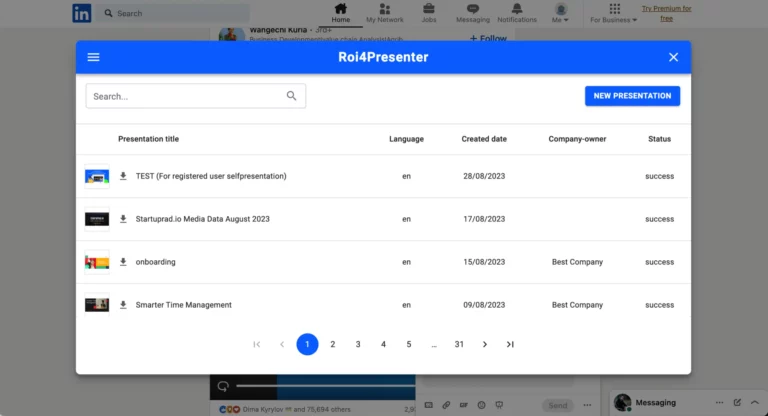768x416 pixels.
Task: Open LinkedIn logo home
Action: (82, 13)
